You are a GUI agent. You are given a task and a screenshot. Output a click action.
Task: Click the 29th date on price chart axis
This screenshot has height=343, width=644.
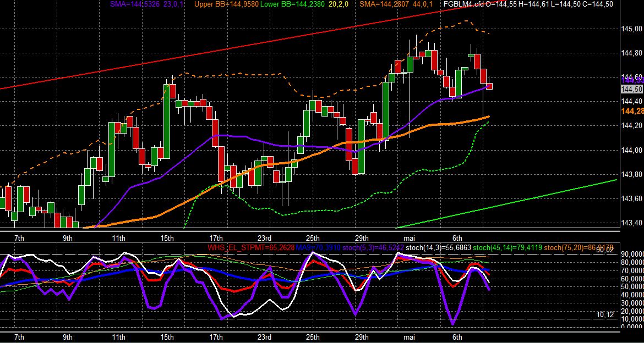pos(362,238)
